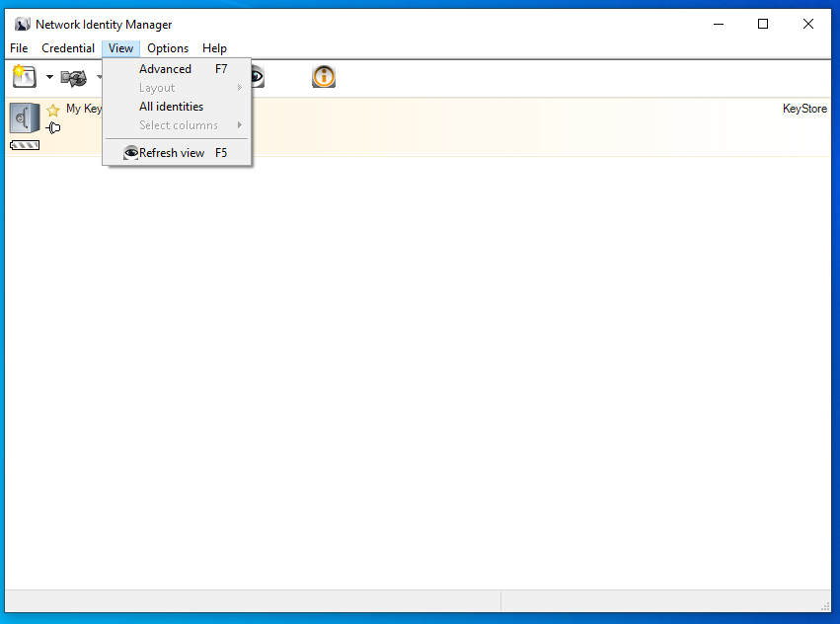Click the credential lifetime progress bar
Screen dimensions: 840x624
coord(25,145)
